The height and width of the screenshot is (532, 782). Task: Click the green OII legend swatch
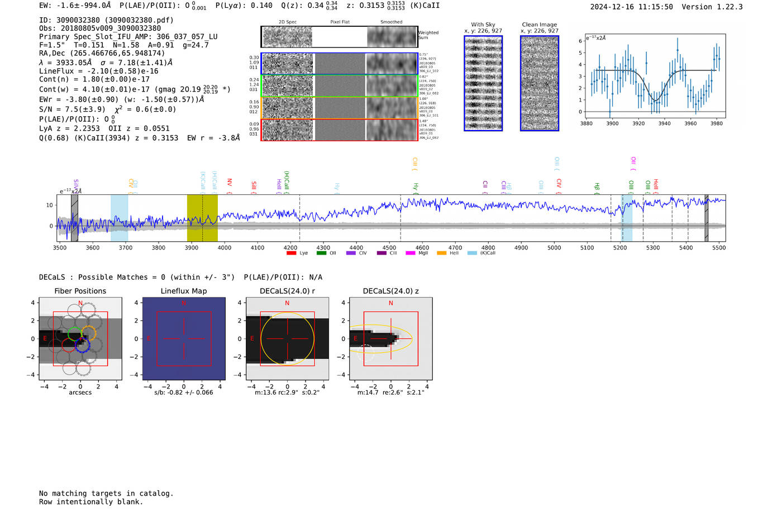(321, 253)
